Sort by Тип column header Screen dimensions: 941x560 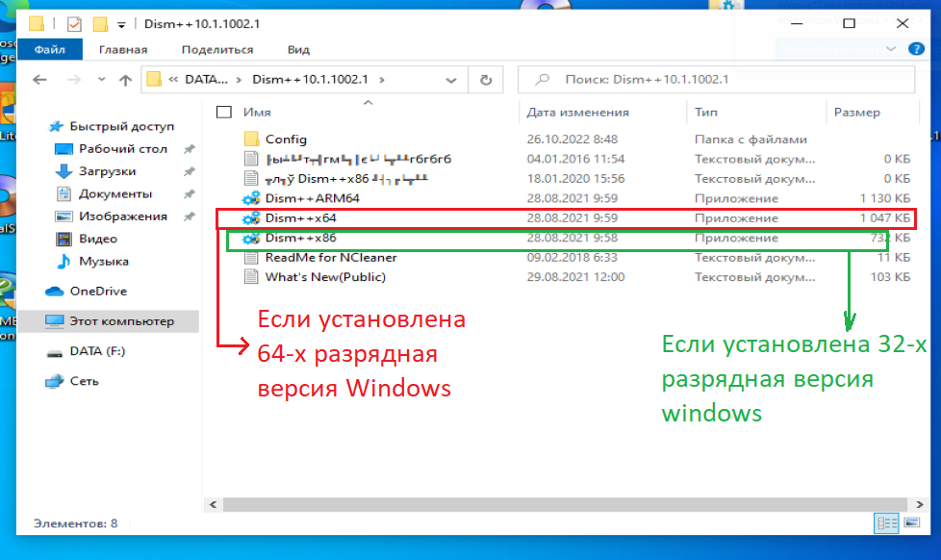[706, 113]
